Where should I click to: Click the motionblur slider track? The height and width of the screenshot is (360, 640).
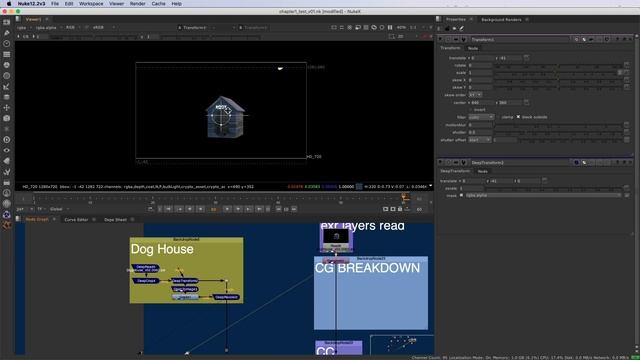(558, 125)
